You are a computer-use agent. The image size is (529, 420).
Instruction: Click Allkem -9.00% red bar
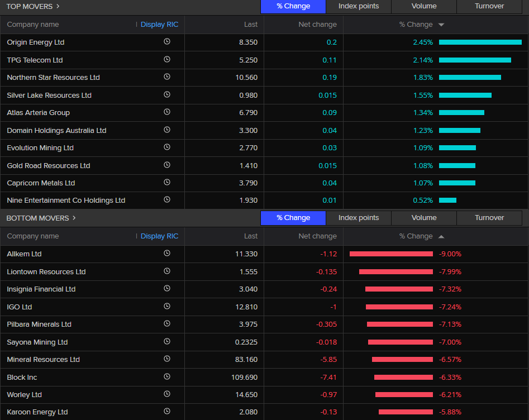(x=391, y=254)
